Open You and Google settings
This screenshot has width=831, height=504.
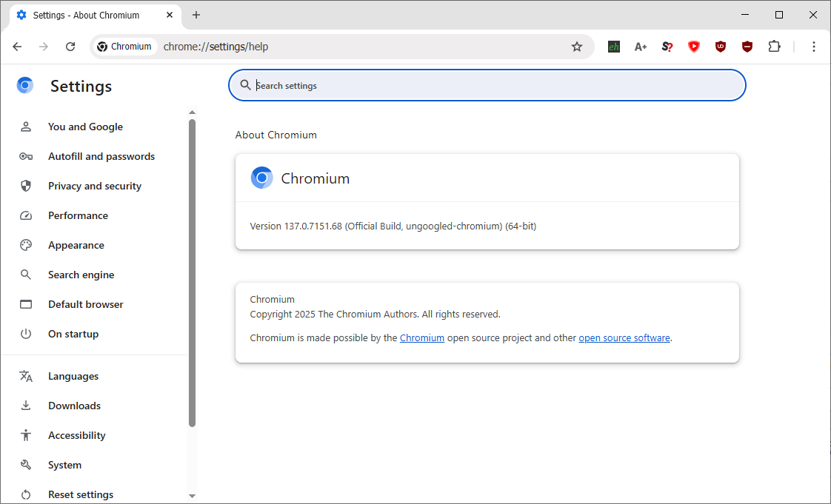(85, 127)
